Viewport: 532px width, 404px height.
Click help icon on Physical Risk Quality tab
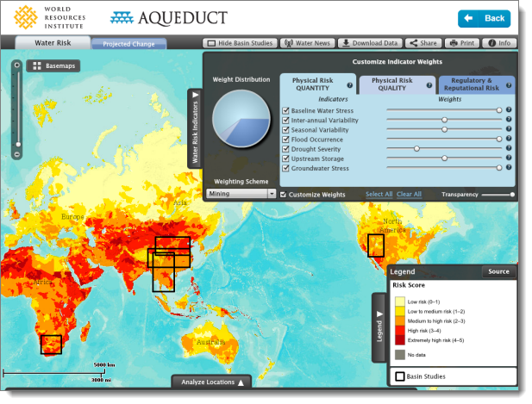(x=429, y=85)
